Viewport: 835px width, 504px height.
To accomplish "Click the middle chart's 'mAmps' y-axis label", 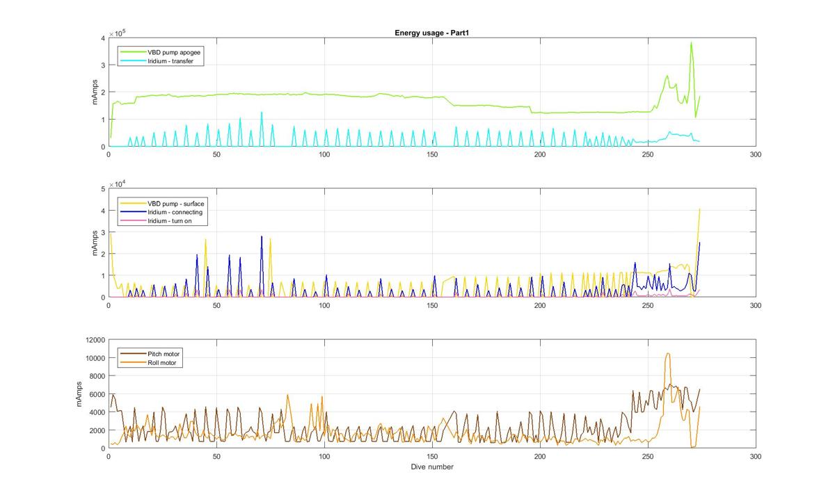I will [95, 243].
